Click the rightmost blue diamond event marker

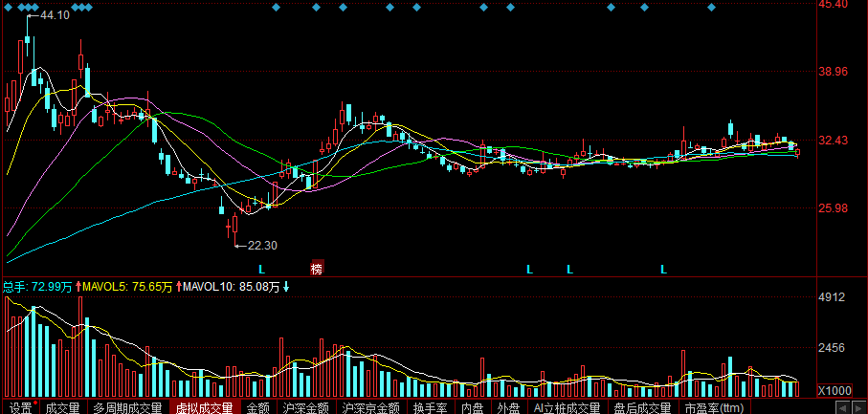click(712, 8)
